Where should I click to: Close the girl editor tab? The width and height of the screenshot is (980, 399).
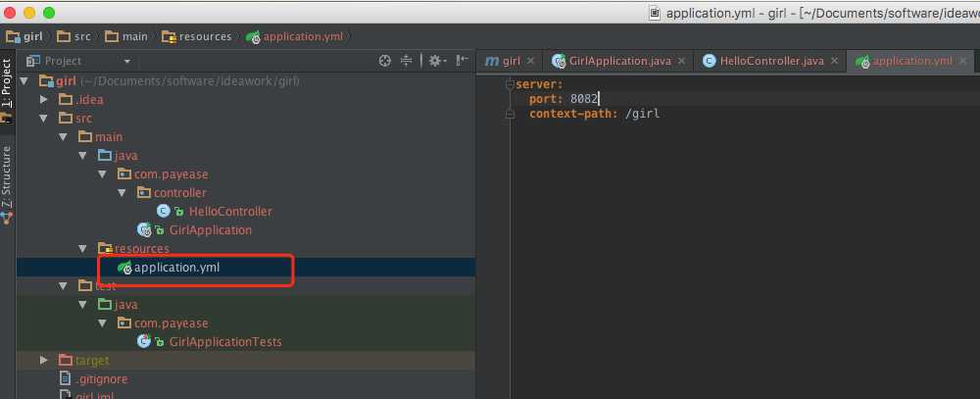click(530, 61)
